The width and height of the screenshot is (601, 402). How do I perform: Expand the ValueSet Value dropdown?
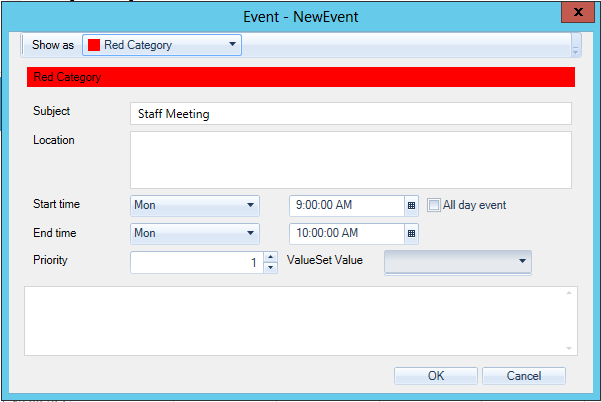[457, 262]
